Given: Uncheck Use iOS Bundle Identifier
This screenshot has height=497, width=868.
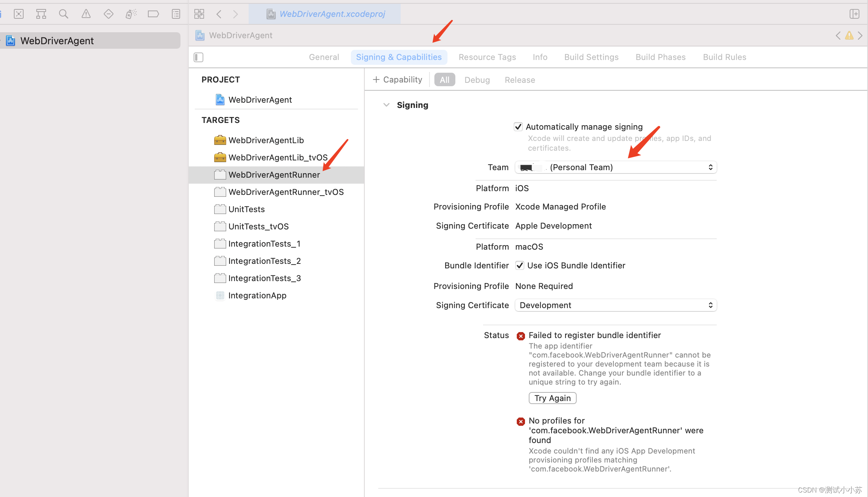Looking at the screenshot, I should click(520, 265).
